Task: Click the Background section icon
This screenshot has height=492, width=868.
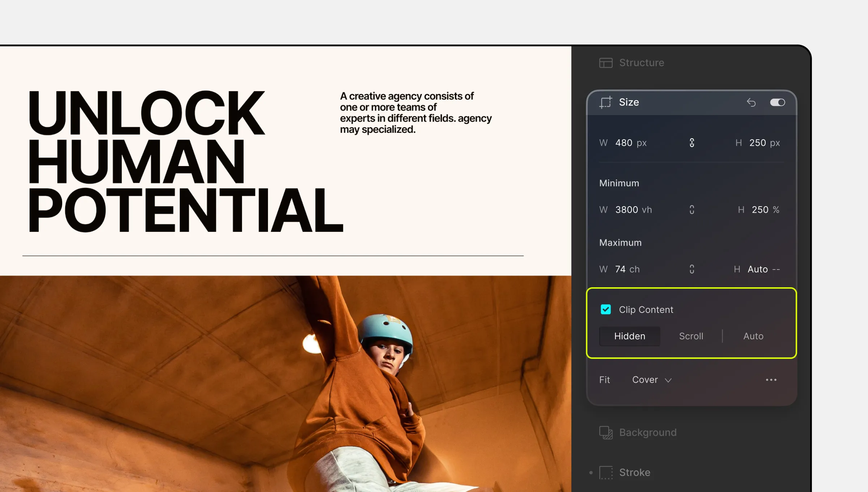Action: click(606, 432)
